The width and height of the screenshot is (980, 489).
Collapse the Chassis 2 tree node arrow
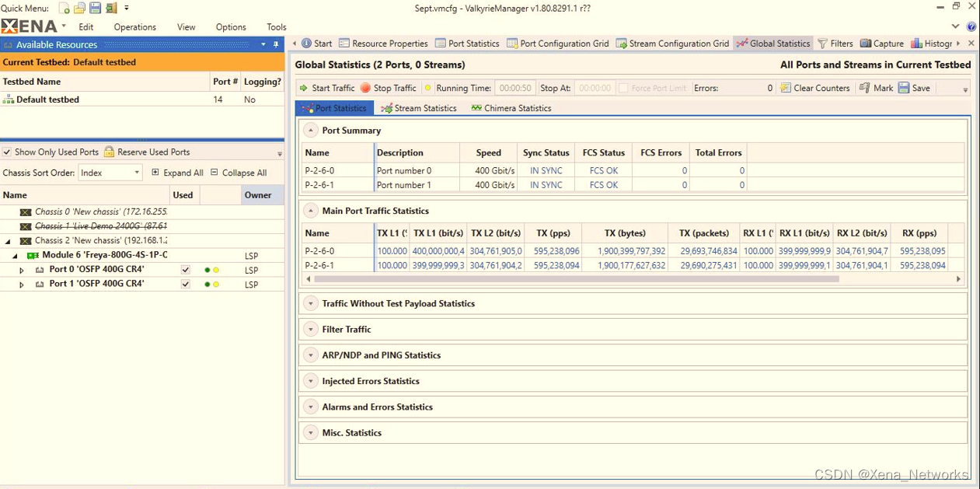click(x=8, y=241)
